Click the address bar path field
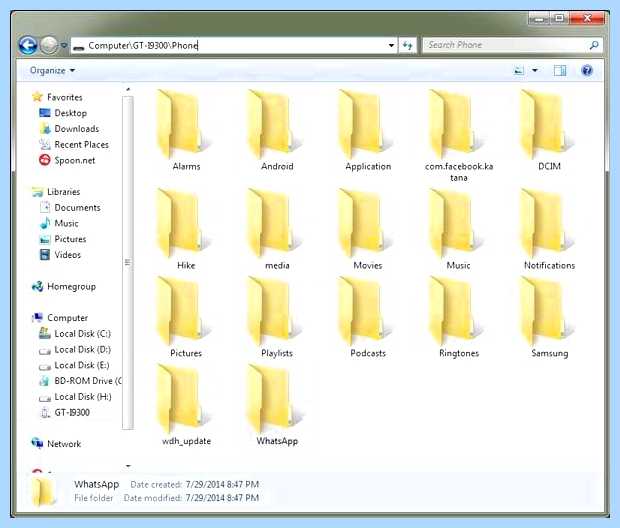Viewport: 620px width, 528px height. coord(233,45)
